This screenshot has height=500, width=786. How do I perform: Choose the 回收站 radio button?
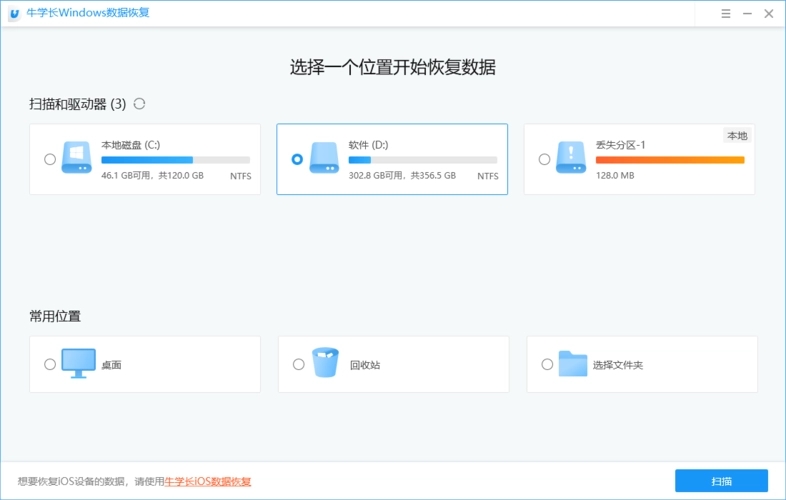pos(298,364)
